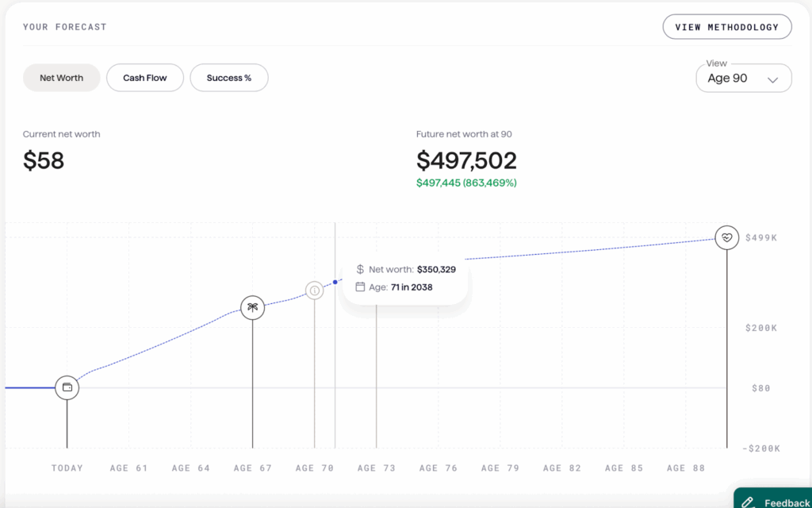This screenshot has height=508, width=812.
Task: Click the info circle milestone icon
Action: [x=315, y=291]
